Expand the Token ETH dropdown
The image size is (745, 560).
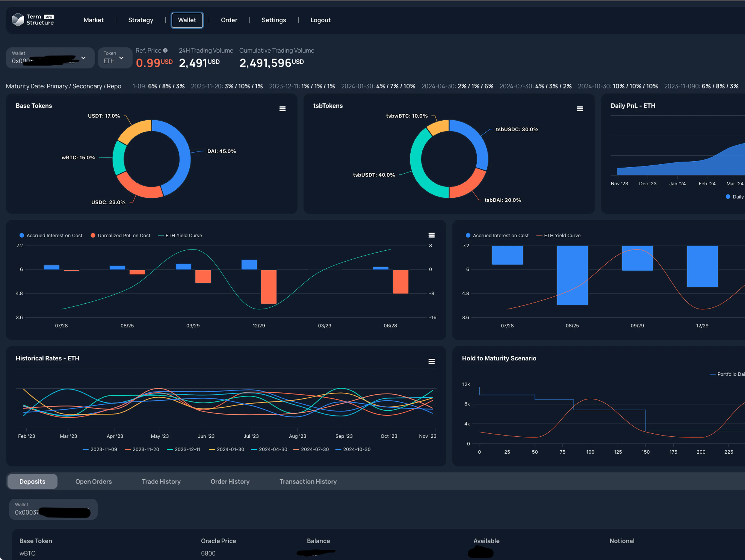click(x=114, y=58)
